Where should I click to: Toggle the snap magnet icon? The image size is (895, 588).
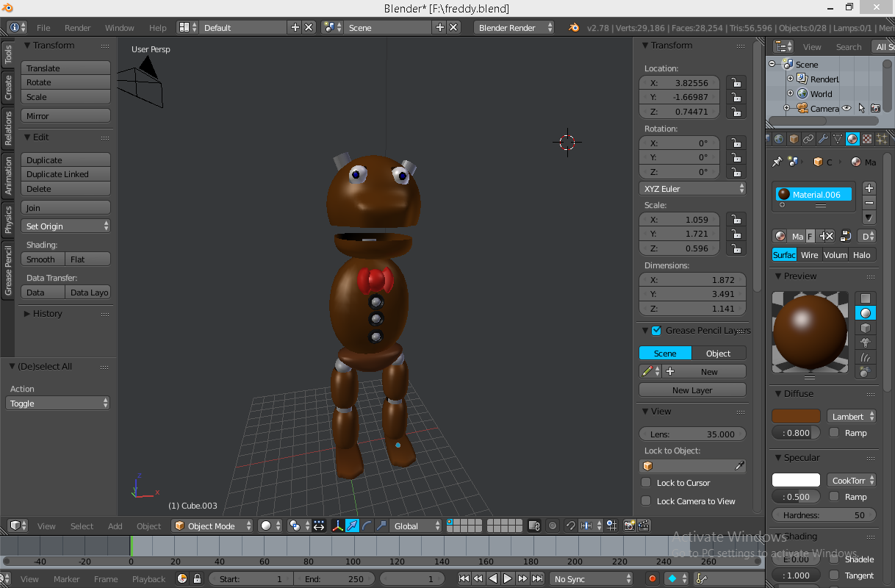tap(571, 526)
